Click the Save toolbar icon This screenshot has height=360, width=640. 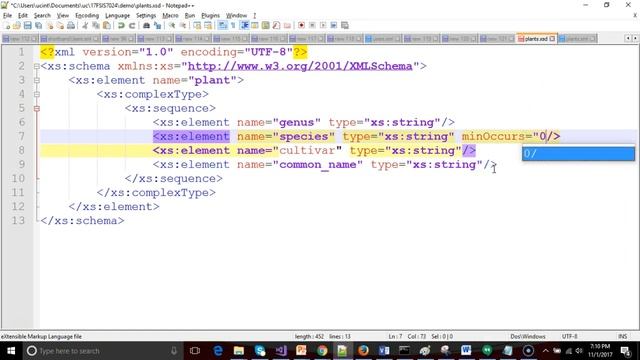coord(27,25)
